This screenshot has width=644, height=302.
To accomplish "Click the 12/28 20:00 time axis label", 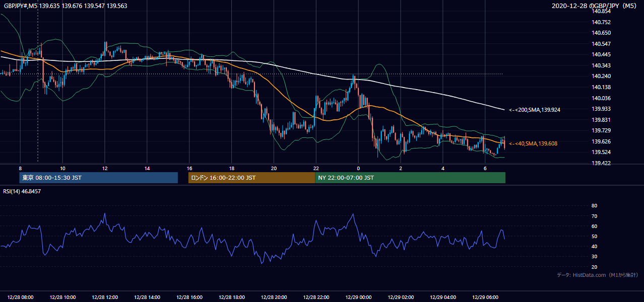I will tap(274, 297).
